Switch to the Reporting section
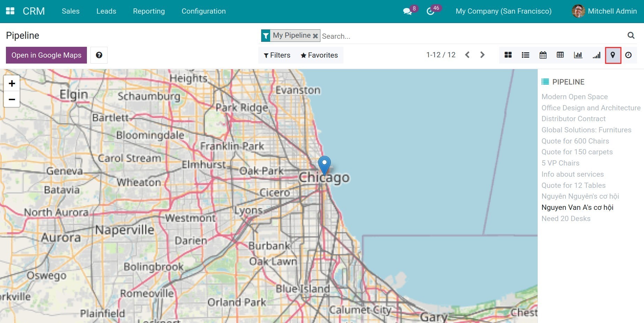The image size is (644, 323). click(149, 11)
